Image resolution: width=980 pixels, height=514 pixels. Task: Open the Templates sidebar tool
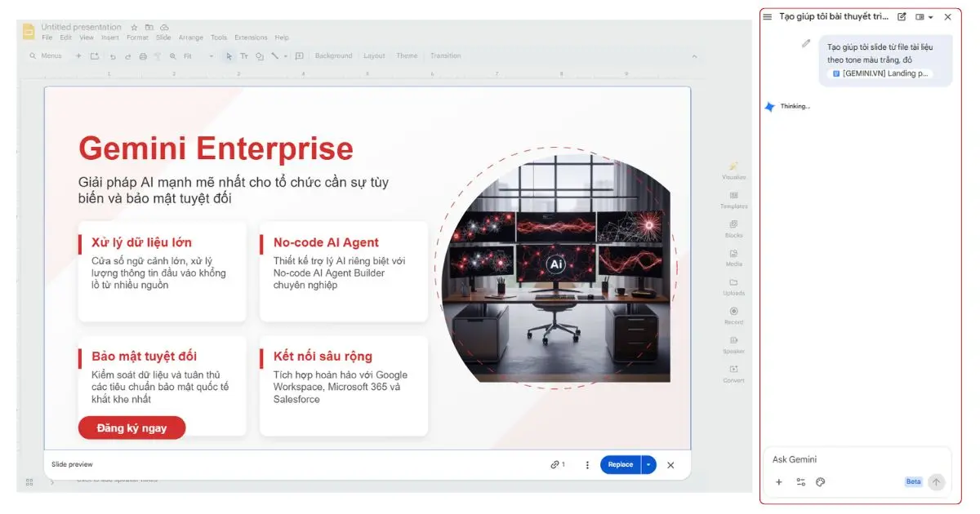733,200
